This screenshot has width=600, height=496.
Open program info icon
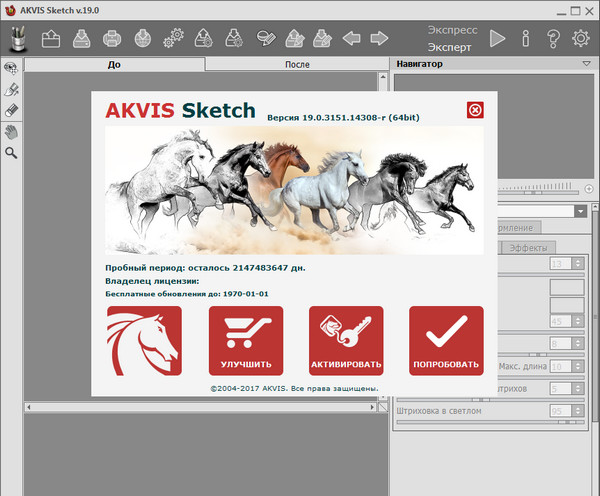click(526, 39)
